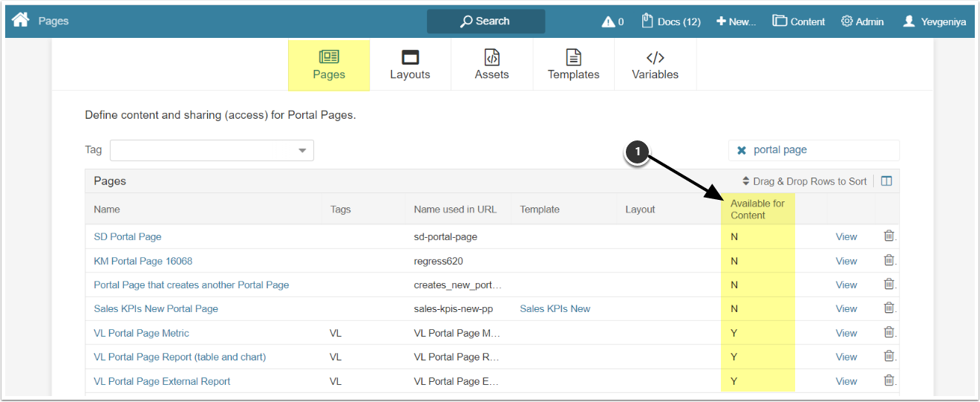Open the Assets tab
Viewport: 980px width, 402px height.
click(491, 65)
